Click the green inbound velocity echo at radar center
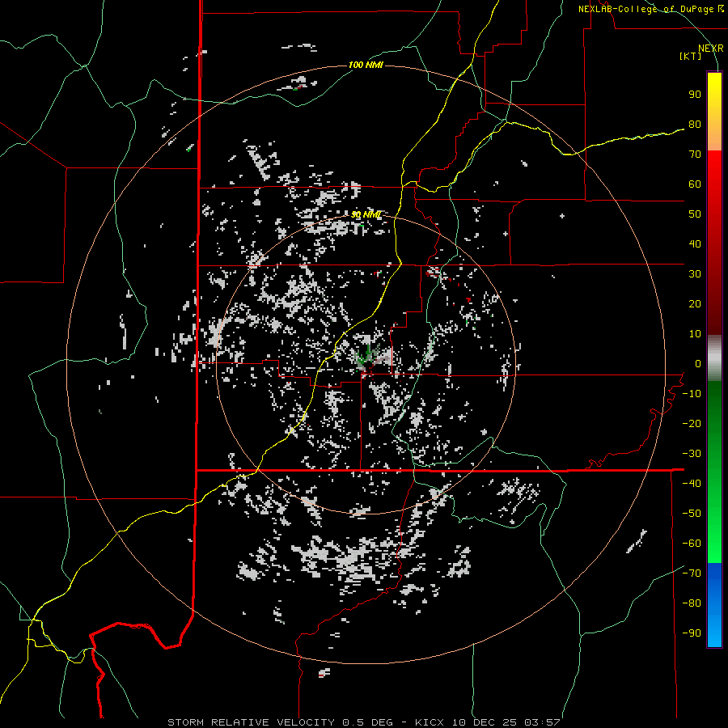Image resolution: width=728 pixels, height=728 pixels. pyautogui.click(x=368, y=355)
